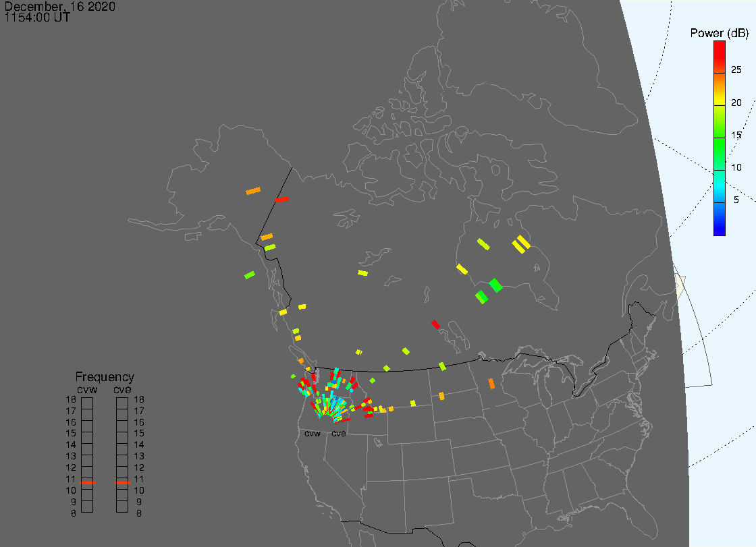The height and width of the screenshot is (547, 756).
Task: Click the cvw radar label on the map
Action: coord(313,434)
